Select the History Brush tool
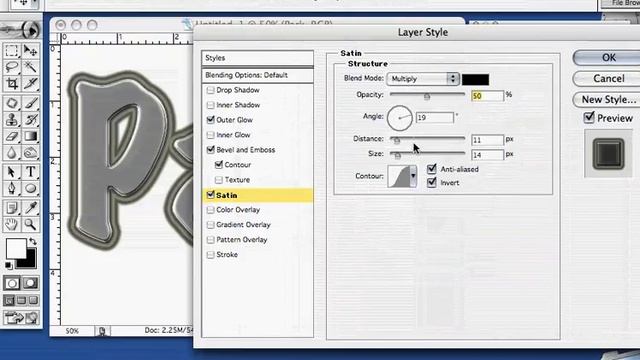Image resolution: width=640 pixels, height=360 pixels. coord(31,119)
